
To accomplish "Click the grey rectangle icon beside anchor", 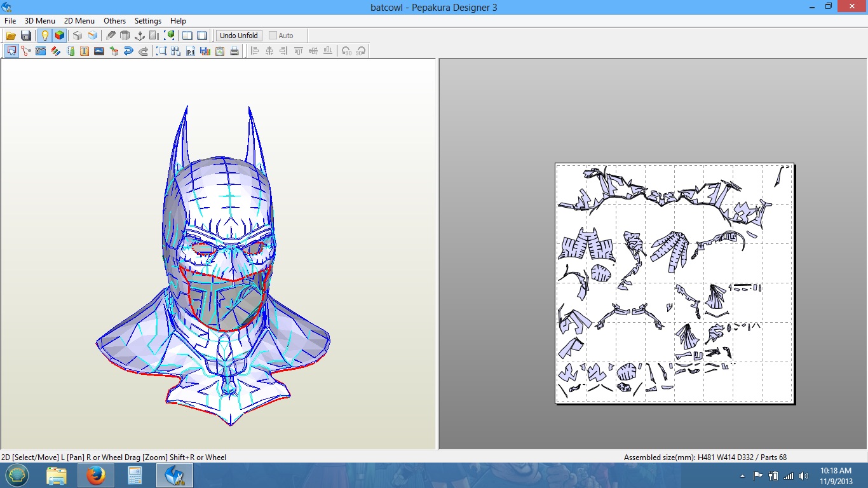I will point(154,36).
